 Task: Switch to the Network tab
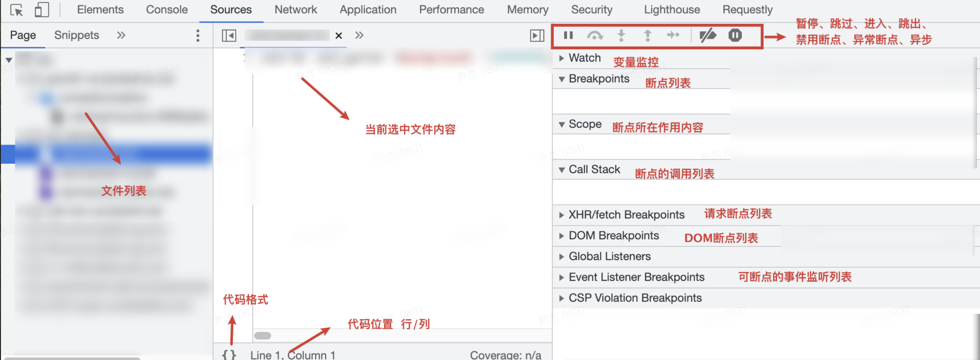tap(296, 10)
